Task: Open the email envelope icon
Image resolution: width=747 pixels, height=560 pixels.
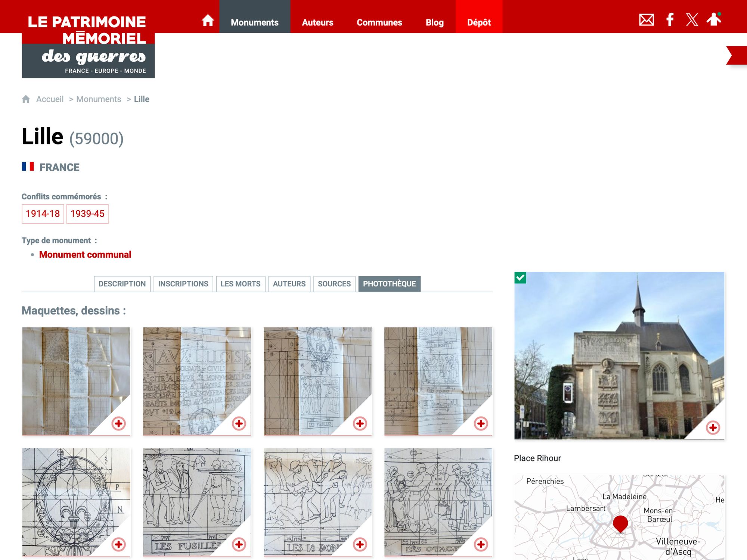Action: click(x=646, y=20)
